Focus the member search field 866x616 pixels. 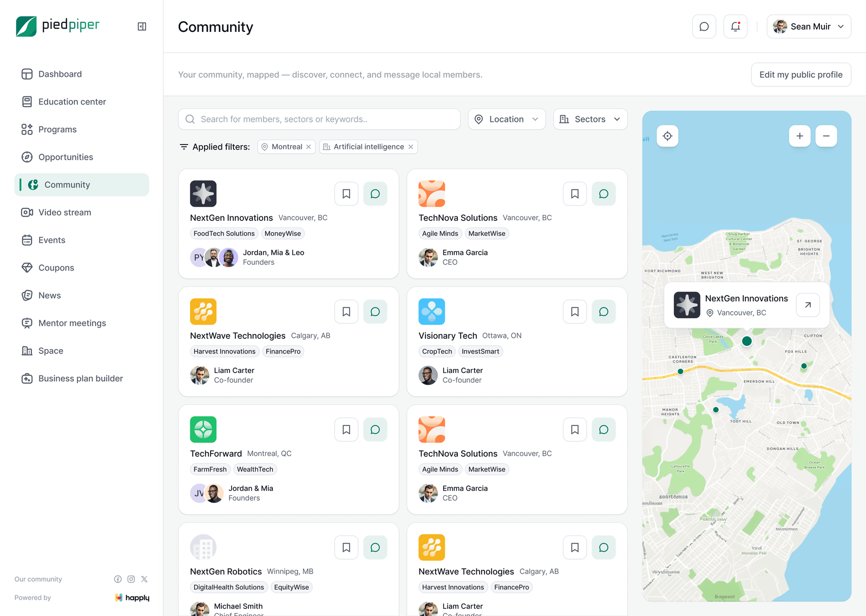[x=319, y=119]
